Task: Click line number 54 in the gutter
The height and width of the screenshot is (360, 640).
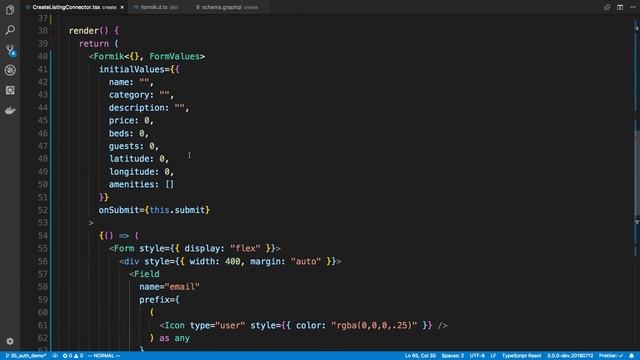Action: (x=42, y=236)
